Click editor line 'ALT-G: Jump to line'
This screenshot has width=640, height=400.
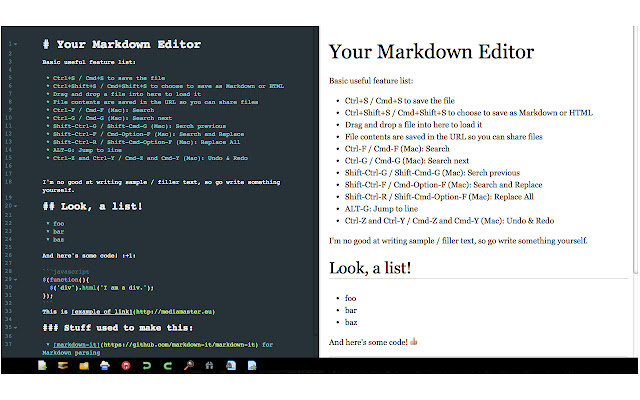tap(87, 150)
